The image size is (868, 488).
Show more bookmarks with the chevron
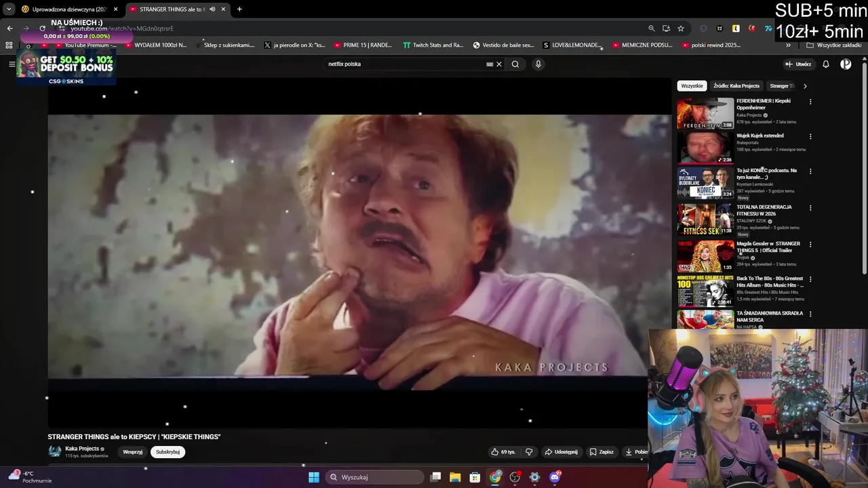coord(788,45)
